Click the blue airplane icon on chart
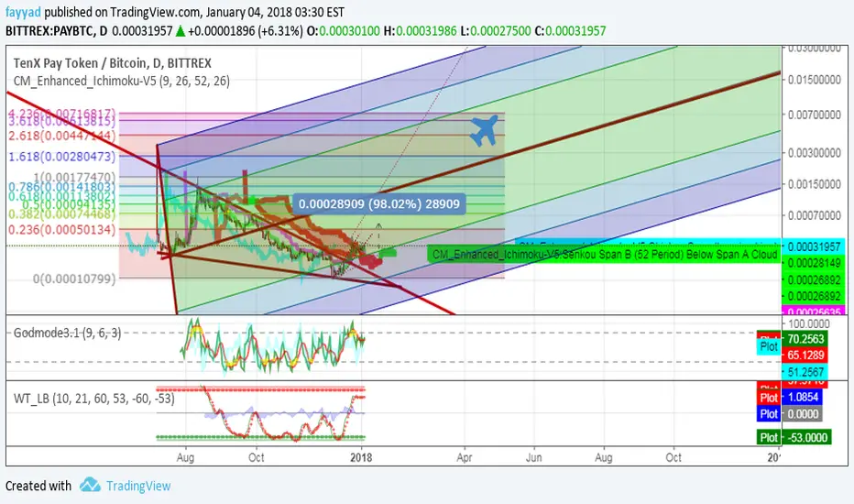This screenshot has width=854, height=504. tap(484, 131)
